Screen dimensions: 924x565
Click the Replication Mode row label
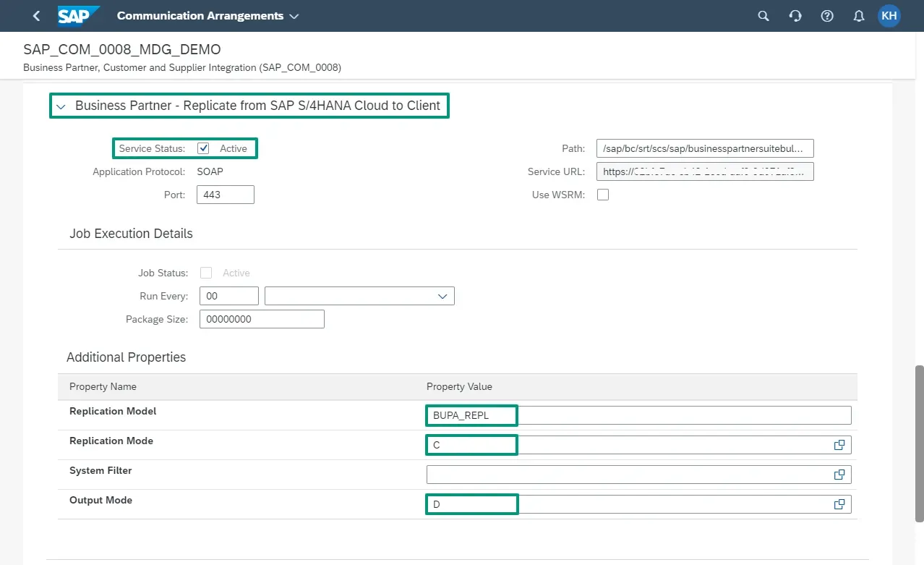111,441
